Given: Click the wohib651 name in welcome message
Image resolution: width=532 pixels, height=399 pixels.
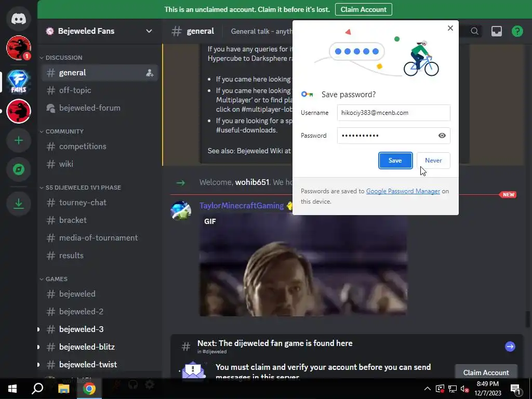Looking at the screenshot, I should coord(252,182).
